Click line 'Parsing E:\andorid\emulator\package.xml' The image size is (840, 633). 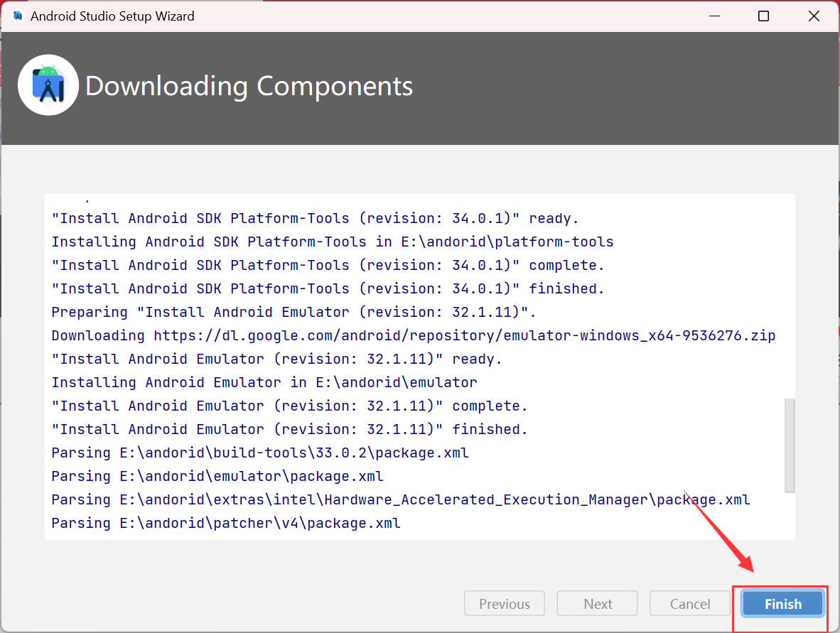(x=217, y=476)
